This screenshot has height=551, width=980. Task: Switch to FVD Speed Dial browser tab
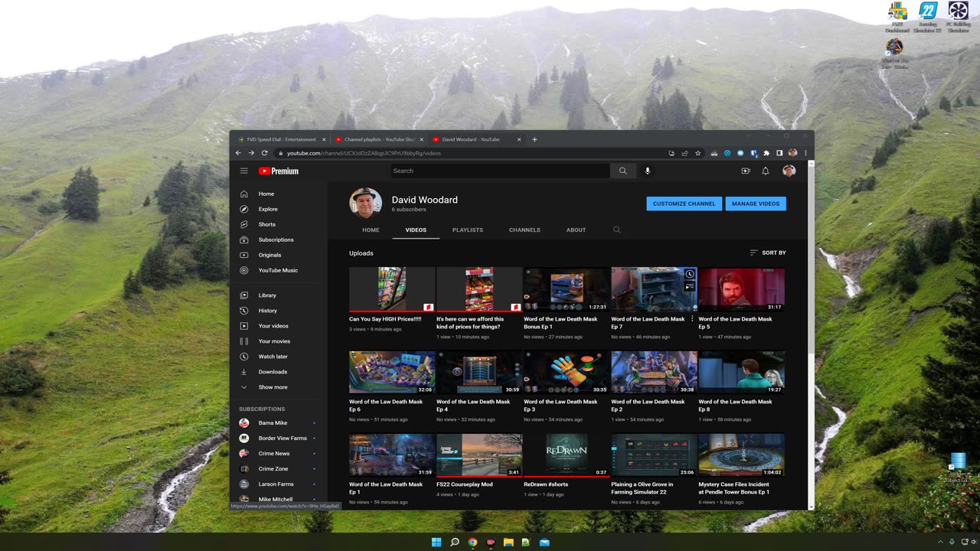[281, 139]
